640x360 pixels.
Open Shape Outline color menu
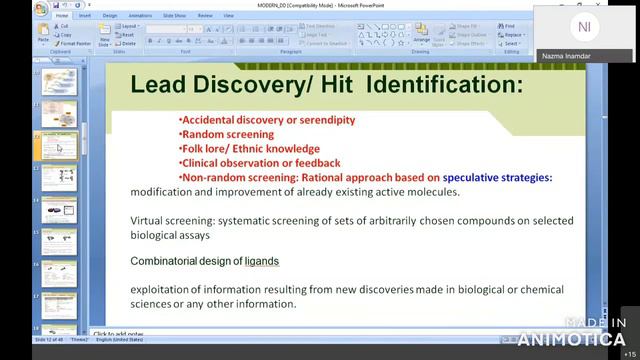click(468, 35)
